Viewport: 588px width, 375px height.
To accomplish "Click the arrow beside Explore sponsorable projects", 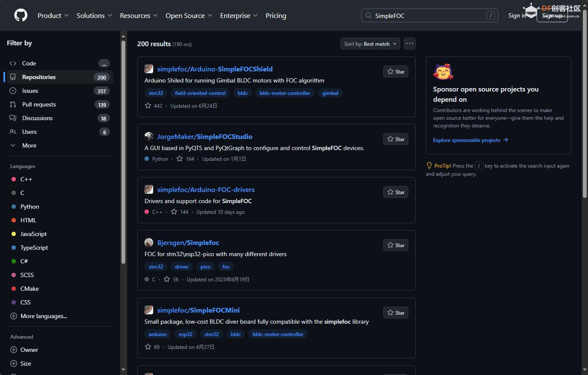I will click(505, 140).
